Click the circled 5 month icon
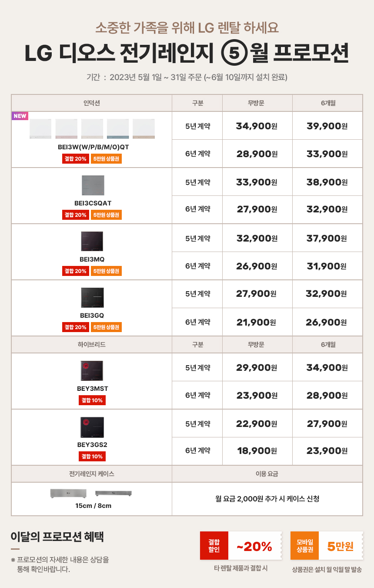This screenshot has width=374, height=588. coord(234,53)
